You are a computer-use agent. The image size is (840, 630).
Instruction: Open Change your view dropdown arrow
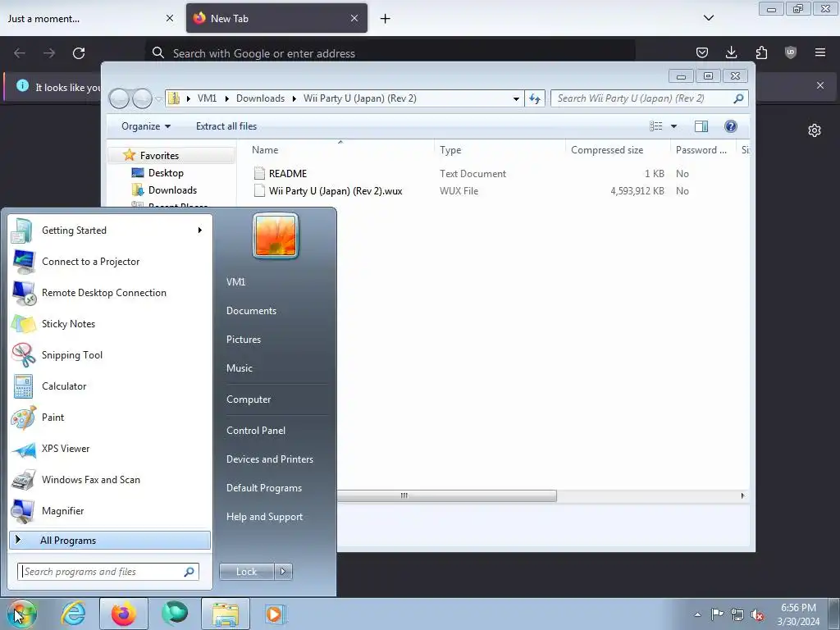(x=674, y=126)
